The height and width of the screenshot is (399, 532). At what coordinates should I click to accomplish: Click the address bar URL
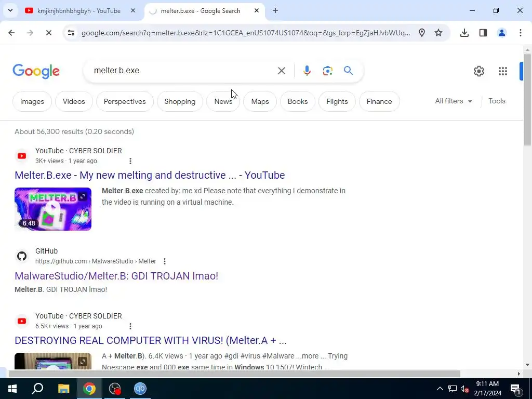coord(246,33)
